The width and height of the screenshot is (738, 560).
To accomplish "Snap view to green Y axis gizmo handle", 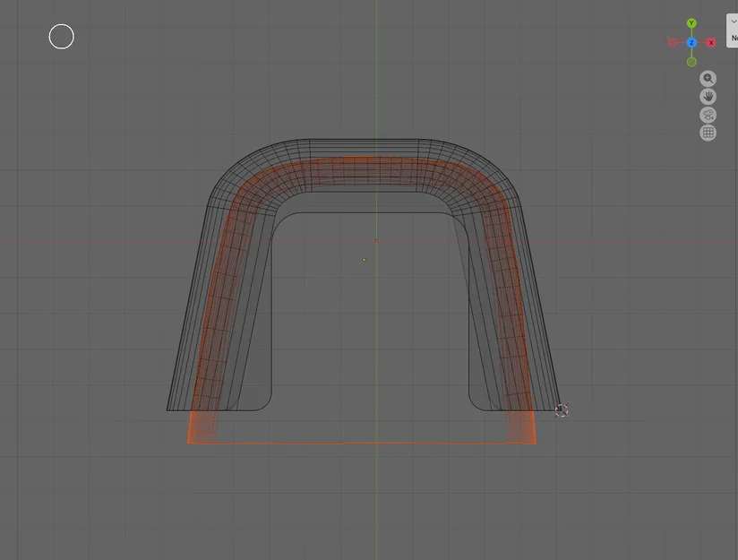I will pos(691,23).
